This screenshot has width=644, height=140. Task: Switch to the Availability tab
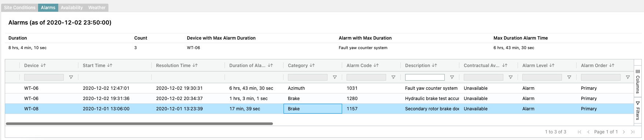click(x=72, y=8)
